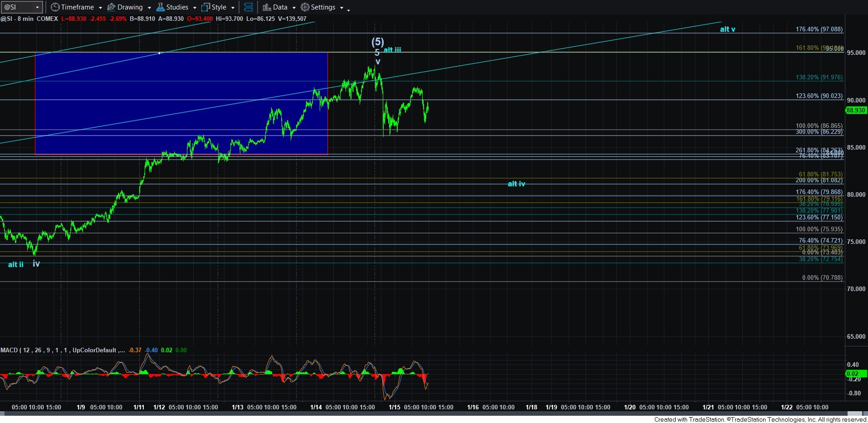Click the Settings gear icon

pos(305,7)
